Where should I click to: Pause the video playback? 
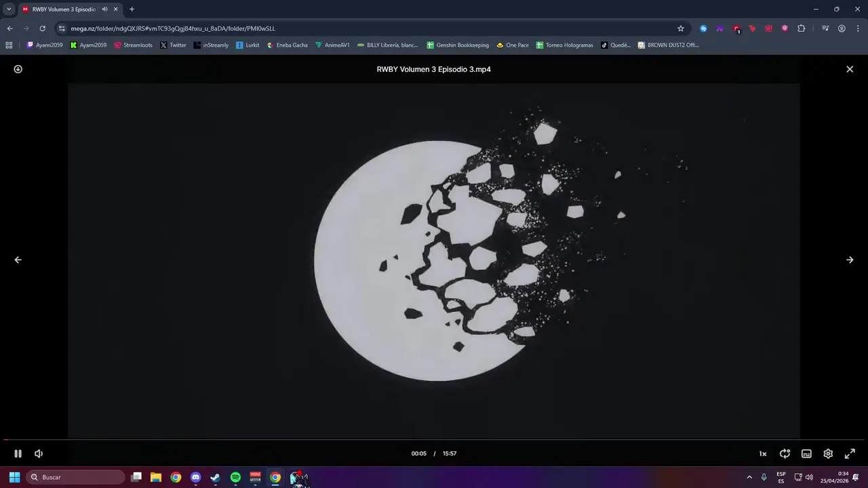tap(18, 453)
